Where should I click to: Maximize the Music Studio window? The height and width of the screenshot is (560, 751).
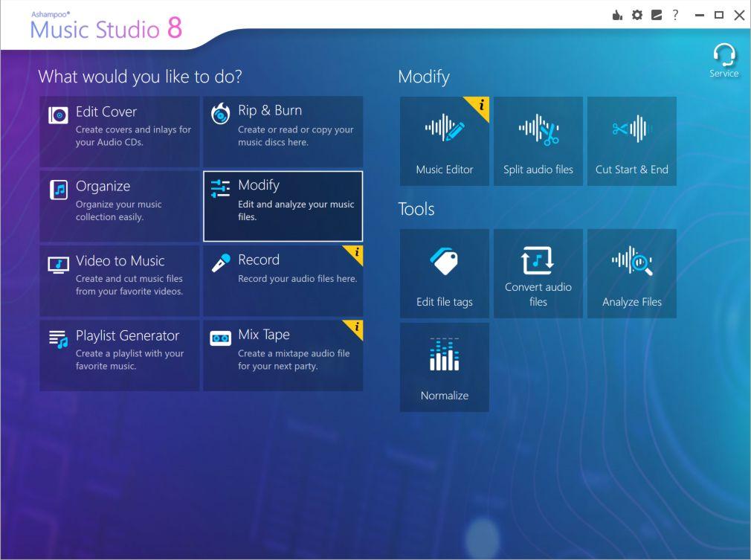click(x=719, y=16)
